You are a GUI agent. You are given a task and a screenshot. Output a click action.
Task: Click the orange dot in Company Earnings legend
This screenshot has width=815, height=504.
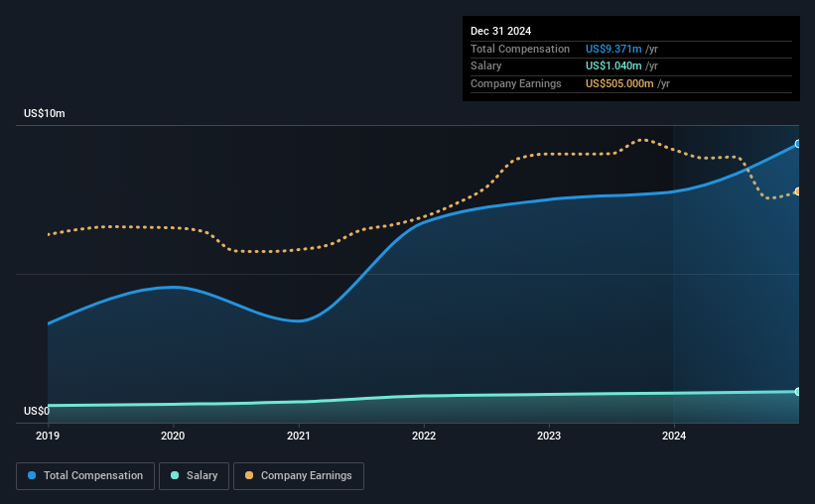coord(249,475)
